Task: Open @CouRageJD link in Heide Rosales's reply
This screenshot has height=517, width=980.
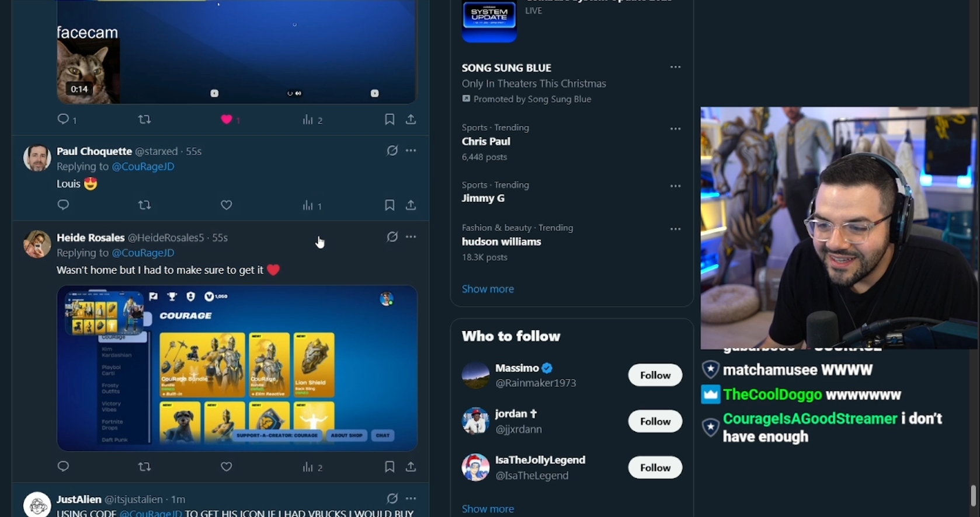Action: point(143,253)
